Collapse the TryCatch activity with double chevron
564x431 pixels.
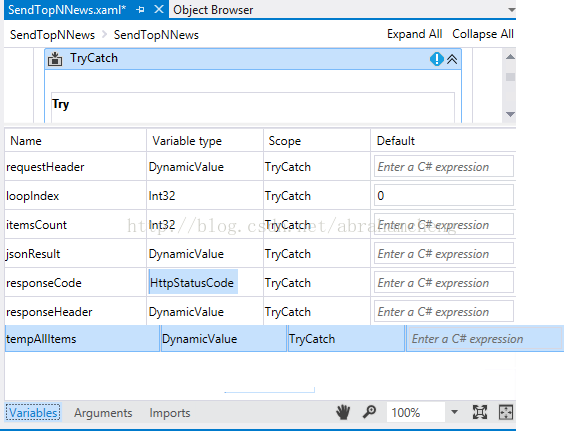[x=452, y=59]
